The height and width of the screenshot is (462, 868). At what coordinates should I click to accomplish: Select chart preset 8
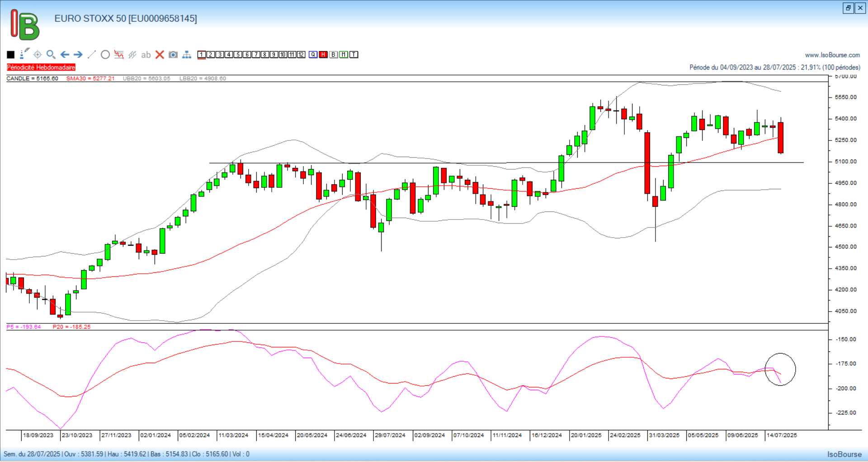tap(265, 55)
